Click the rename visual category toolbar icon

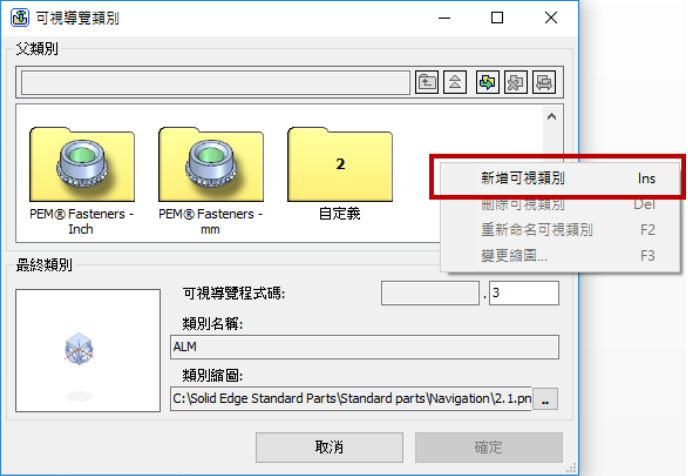pyautogui.click(x=544, y=82)
